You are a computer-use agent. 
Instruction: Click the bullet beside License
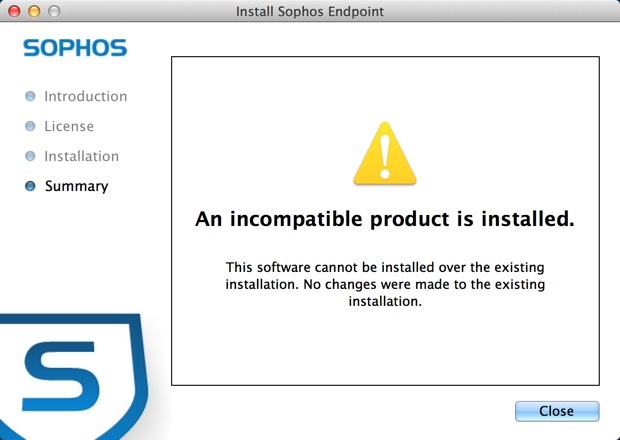point(30,126)
